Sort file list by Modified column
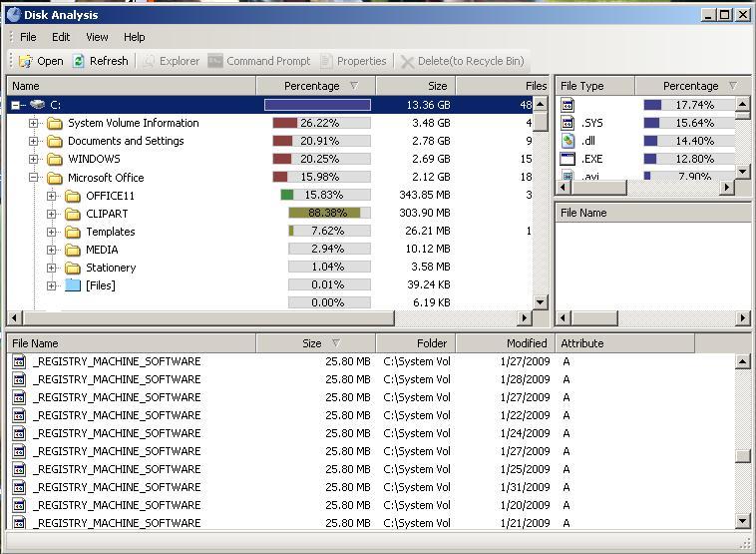The image size is (756, 554). 505,343
